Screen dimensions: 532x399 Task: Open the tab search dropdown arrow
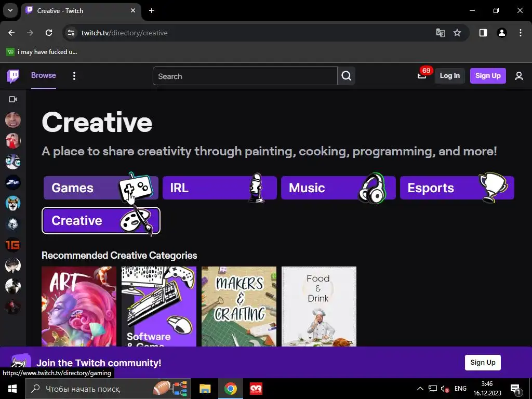click(10, 10)
